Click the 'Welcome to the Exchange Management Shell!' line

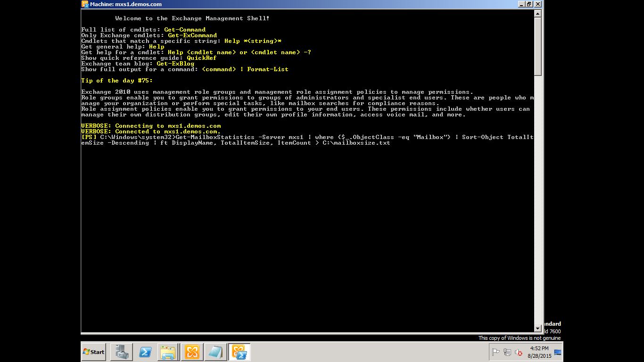[192, 18]
